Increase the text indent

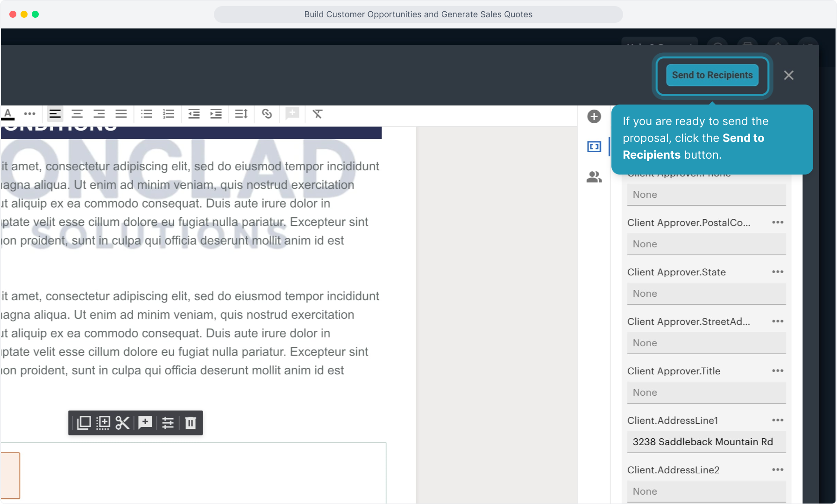coord(216,114)
